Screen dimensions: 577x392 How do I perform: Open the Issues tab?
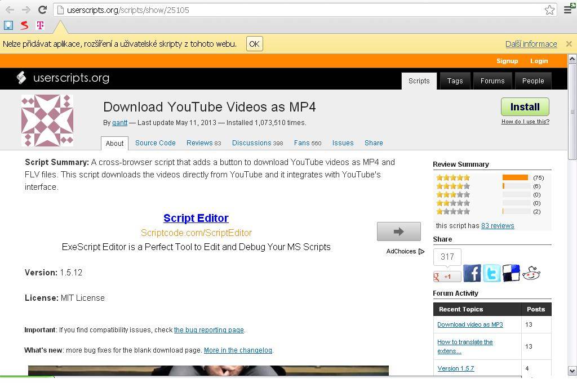click(x=343, y=143)
